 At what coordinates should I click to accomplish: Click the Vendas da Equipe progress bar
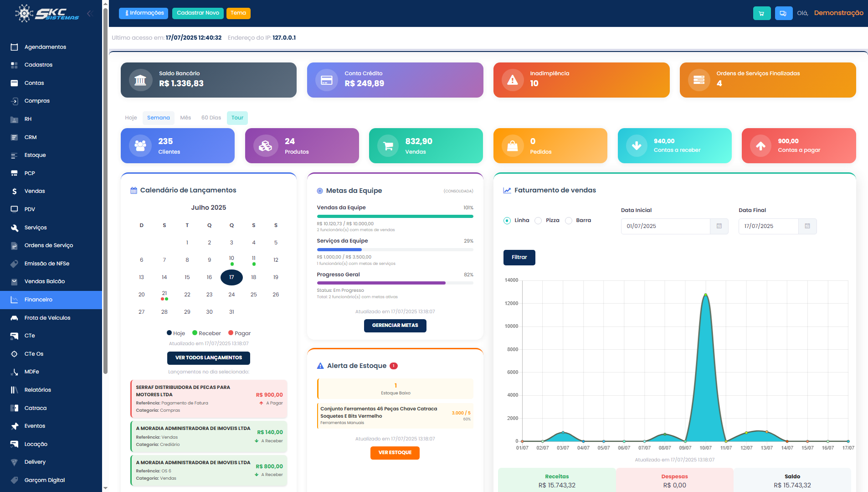click(395, 216)
